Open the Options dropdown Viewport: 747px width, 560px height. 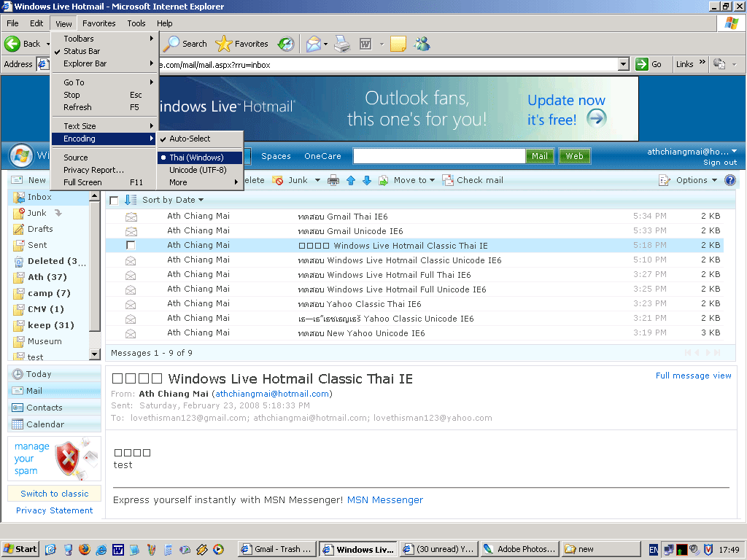pos(697,180)
